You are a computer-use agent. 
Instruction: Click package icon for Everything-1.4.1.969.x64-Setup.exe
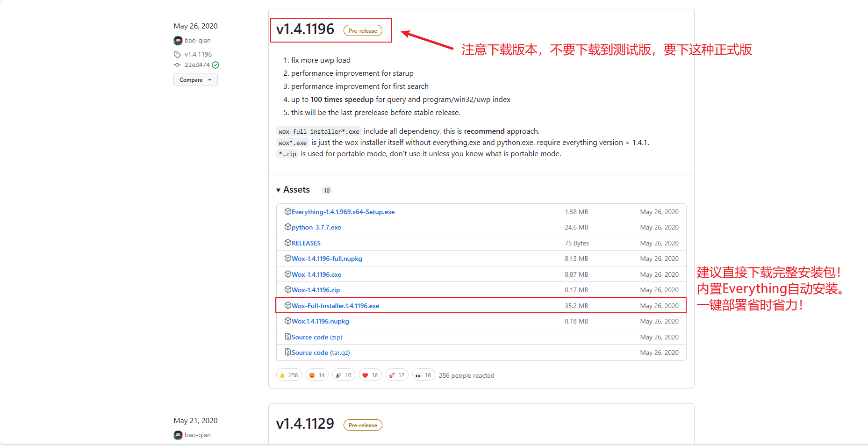[x=288, y=212]
